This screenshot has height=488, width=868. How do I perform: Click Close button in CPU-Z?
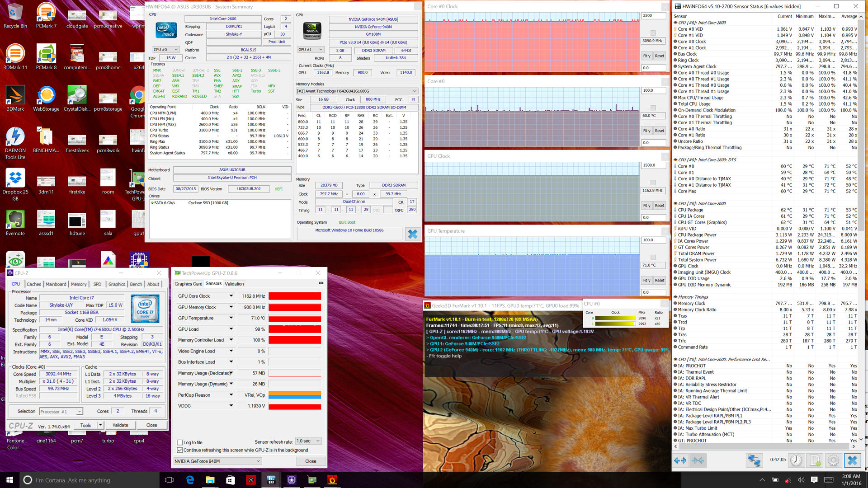pyautogui.click(x=152, y=425)
